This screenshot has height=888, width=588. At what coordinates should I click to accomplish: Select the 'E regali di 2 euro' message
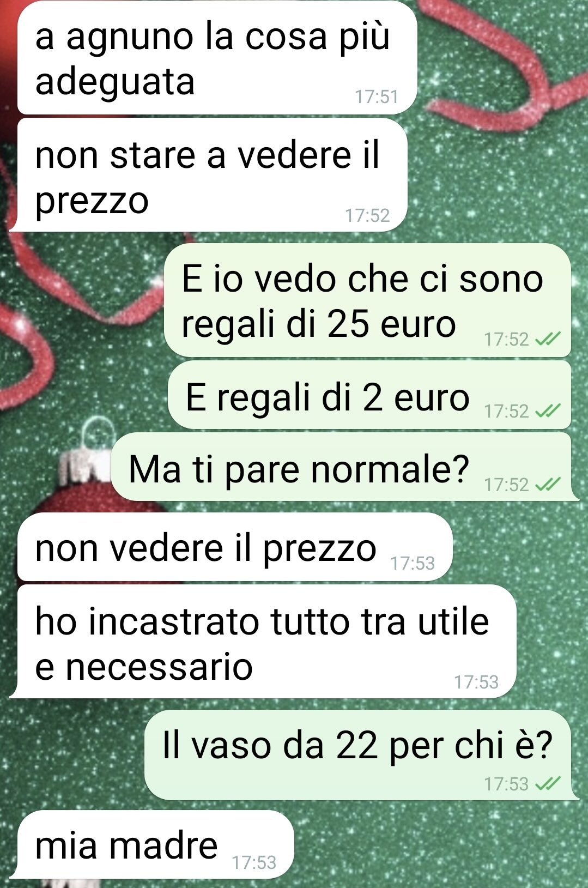(x=369, y=395)
